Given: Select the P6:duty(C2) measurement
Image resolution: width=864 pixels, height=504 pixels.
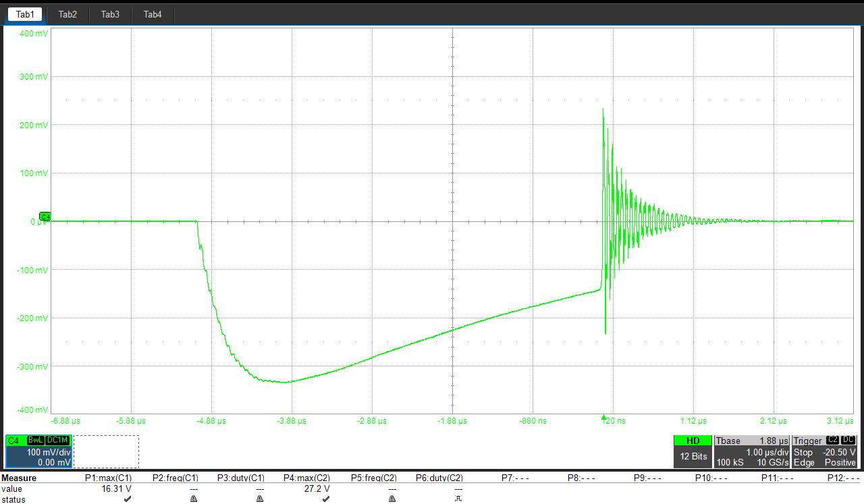Looking at the screenshot, I should [x=439, y=478].
